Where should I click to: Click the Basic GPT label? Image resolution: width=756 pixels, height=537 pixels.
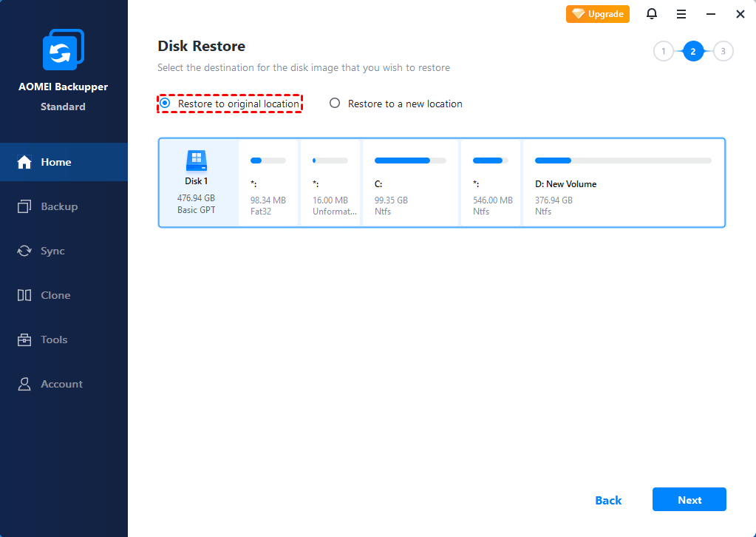pyautogui.click(x=197, y=210)
